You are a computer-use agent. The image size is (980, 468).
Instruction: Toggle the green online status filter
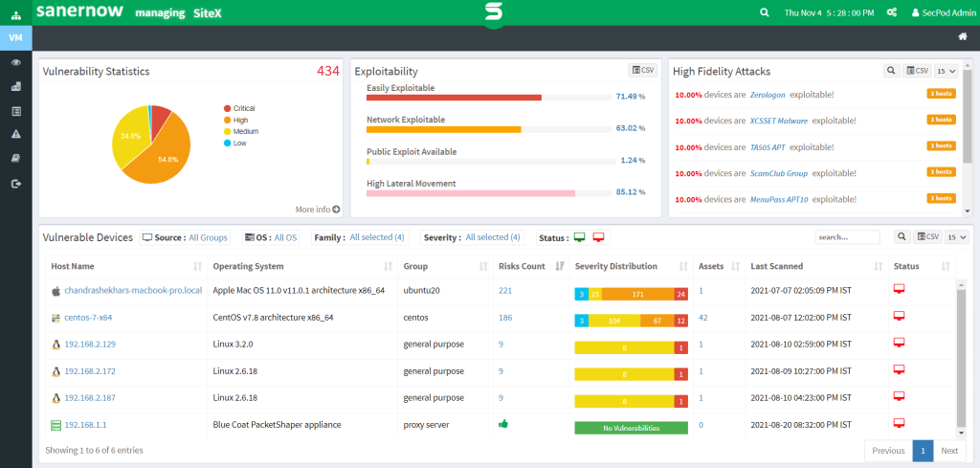579,237
